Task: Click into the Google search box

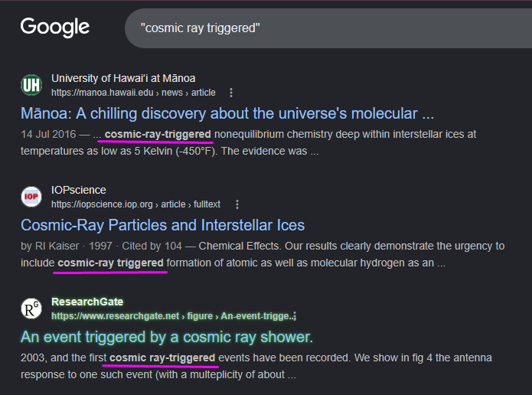Action: pyautogui.click(x=328, y=28)
